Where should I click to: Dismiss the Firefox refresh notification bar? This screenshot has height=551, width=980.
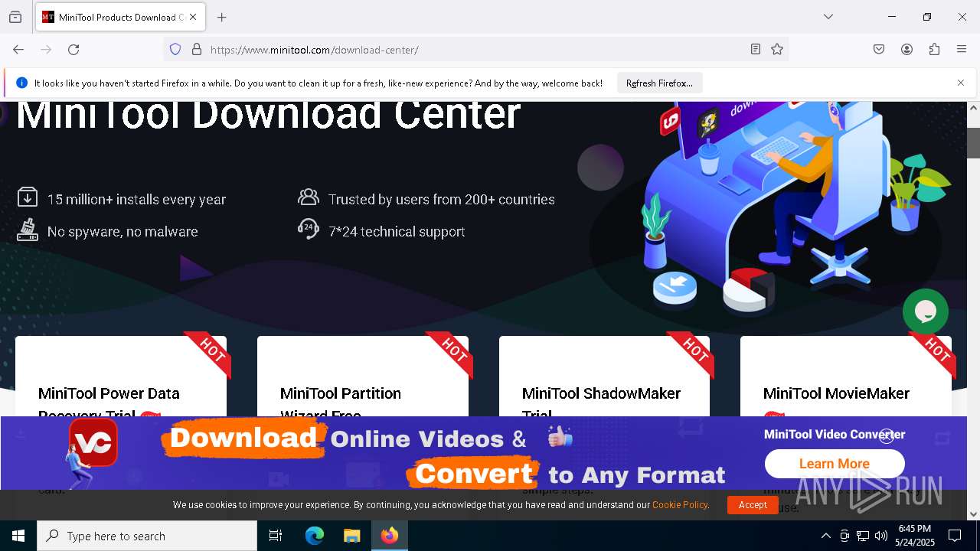961,83
